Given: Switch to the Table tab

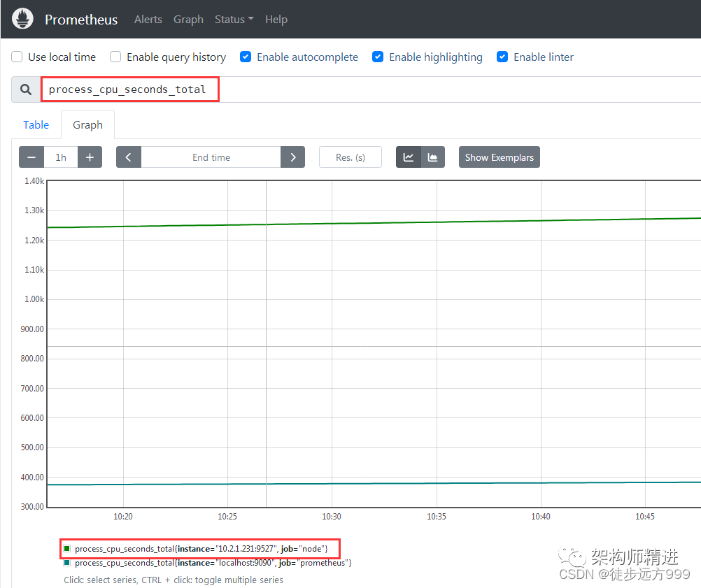Looking at the screenshot, I should pos(36,124).
